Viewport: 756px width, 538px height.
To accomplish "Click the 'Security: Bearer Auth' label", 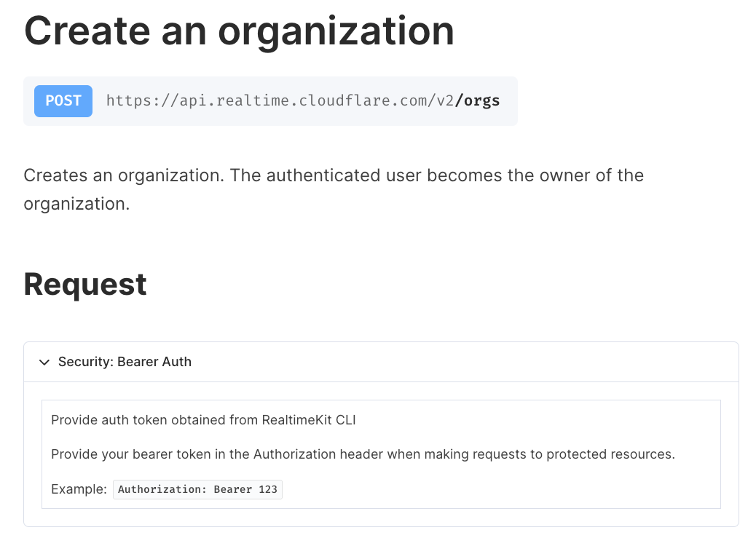I will pos(125,361).
